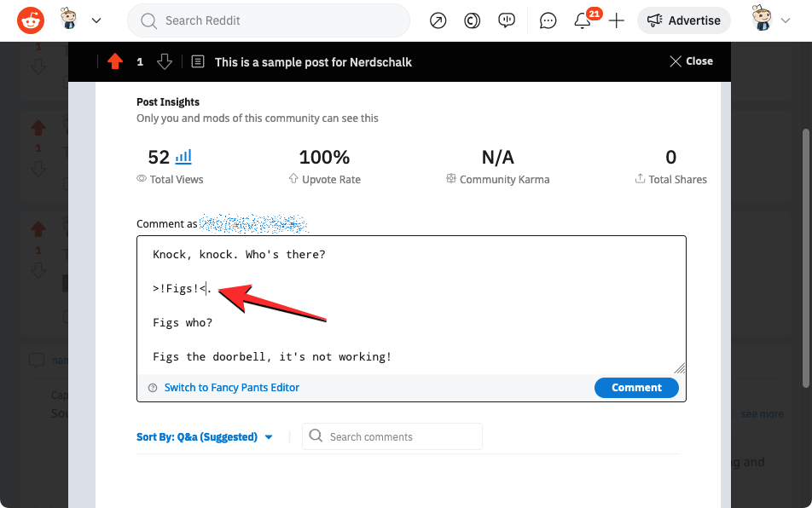Click the Search comments field
Screen dimensions: 812x508
point(401,436)
